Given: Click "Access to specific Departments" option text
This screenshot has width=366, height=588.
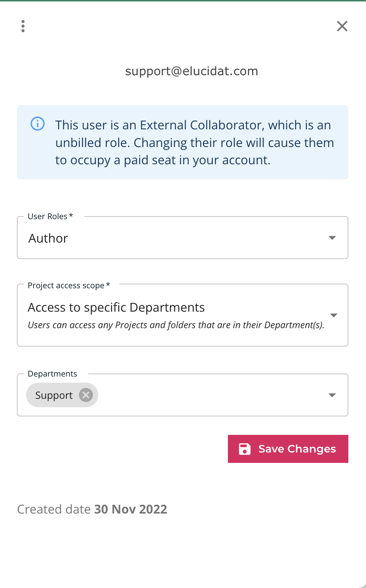Looking at the screenshot, I should tap(116, 307).
